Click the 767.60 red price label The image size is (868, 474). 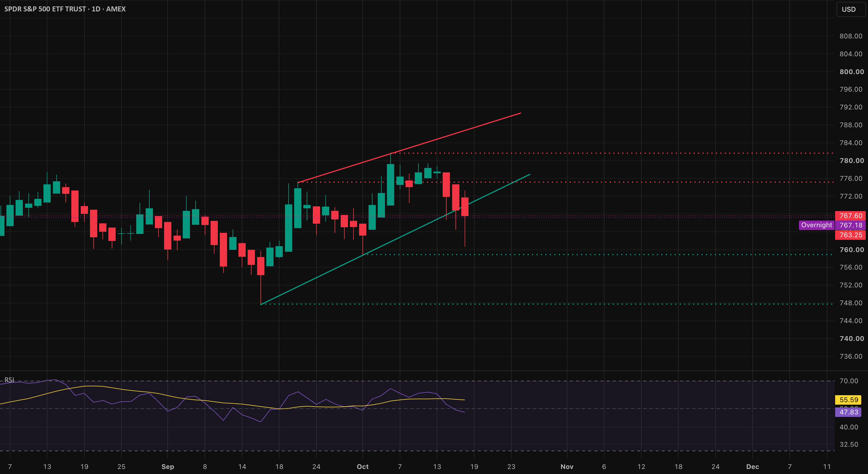(x=850, y=216)
